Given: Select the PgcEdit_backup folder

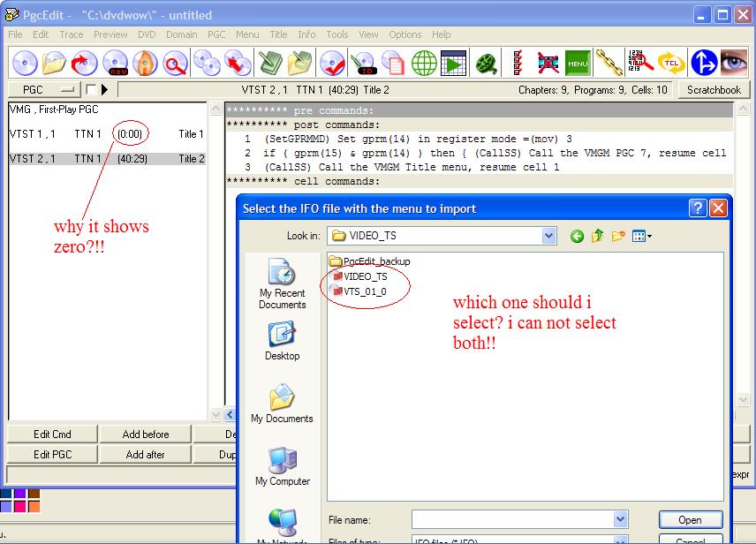Looking at the screenshot, I should click(x=370, y=261).
